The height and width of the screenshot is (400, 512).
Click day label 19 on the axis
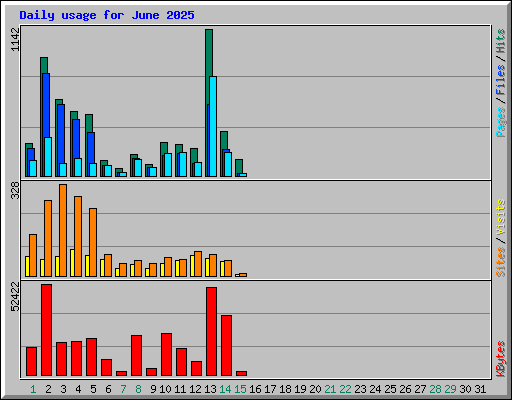coord(300,389)
